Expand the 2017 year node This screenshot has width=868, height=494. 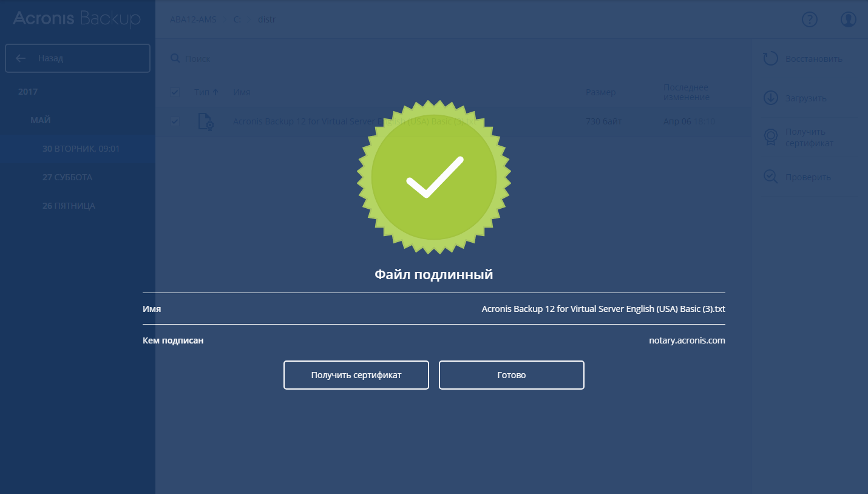pyautogui.click(x=28, y=92)
